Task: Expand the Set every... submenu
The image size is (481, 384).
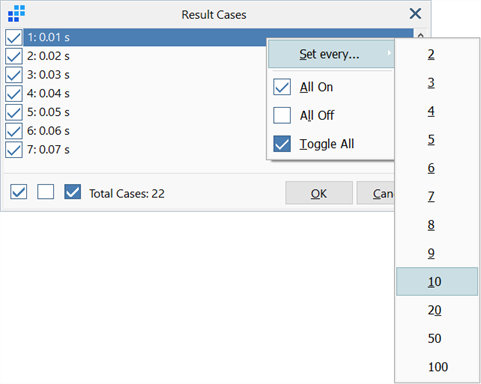Action: tap(331, 54)
